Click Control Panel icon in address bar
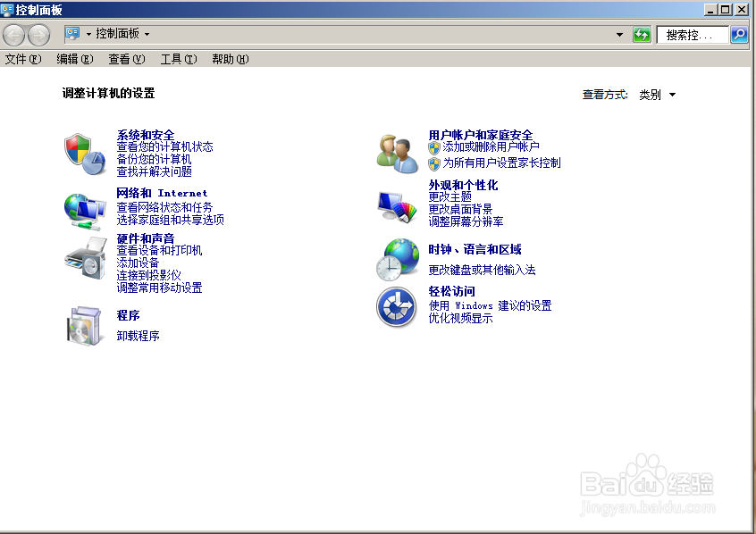 pyautogui.click(x=72, y=33)
